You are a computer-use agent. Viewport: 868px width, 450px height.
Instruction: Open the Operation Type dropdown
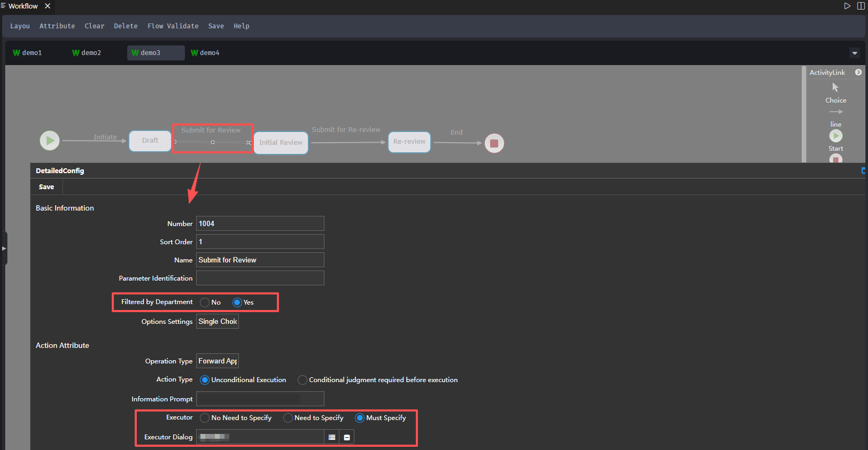click(x=218, y=361)
